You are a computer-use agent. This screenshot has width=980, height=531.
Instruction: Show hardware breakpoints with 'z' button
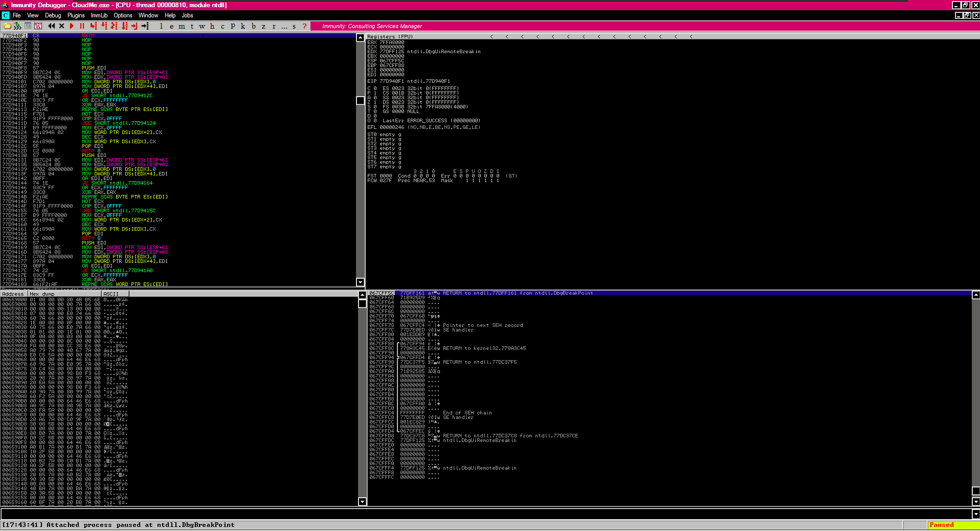(263, 26)
